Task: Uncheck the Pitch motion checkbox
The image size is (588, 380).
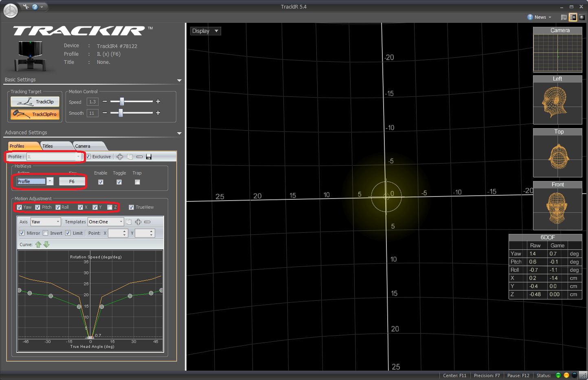Action: pos(37,207)
